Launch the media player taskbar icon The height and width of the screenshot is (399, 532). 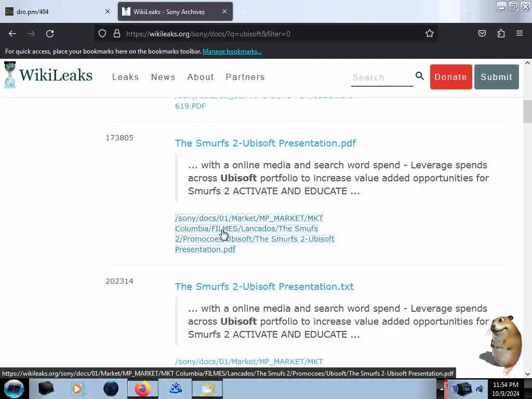[x=78, y=389]
